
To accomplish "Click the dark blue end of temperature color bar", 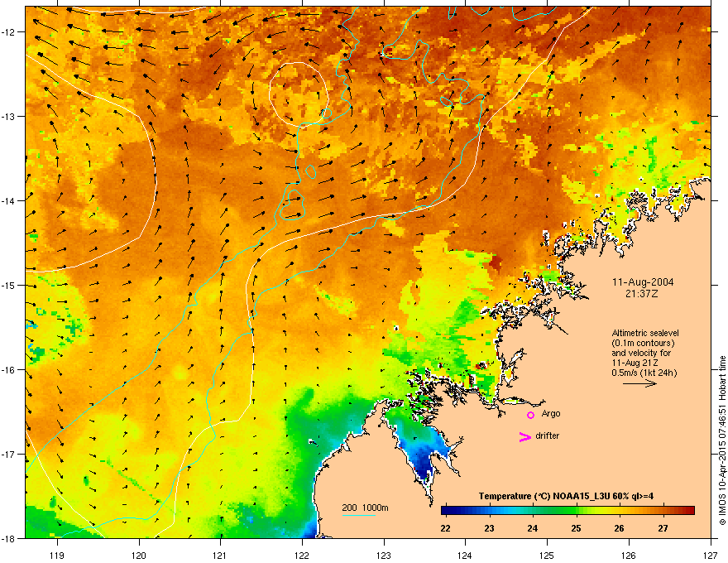I will [x=446, y=511].
